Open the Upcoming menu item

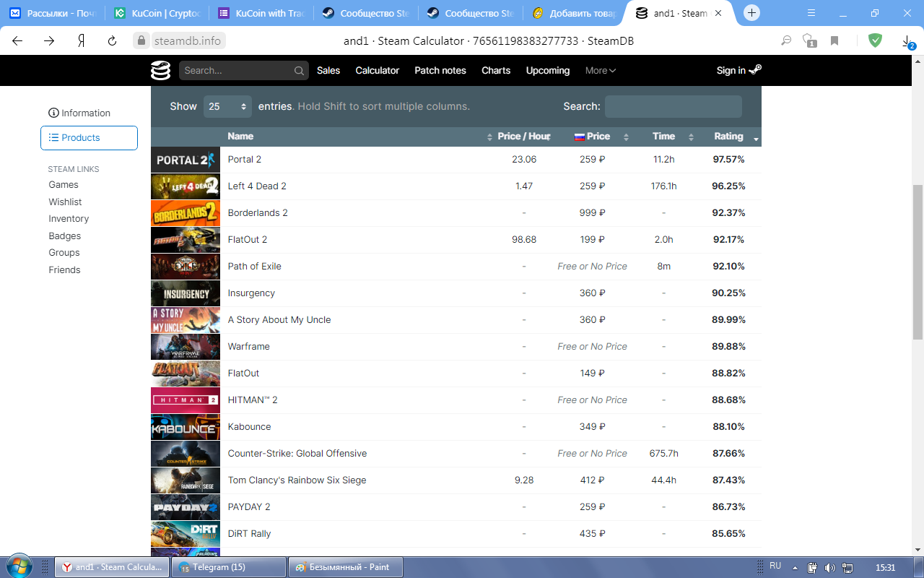[548, 71]
